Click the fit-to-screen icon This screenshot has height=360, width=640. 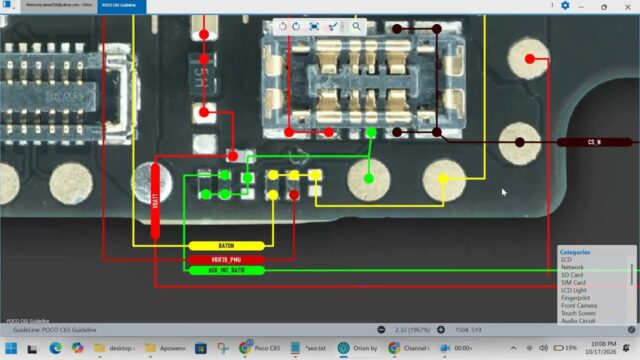(x=314, y=27)
